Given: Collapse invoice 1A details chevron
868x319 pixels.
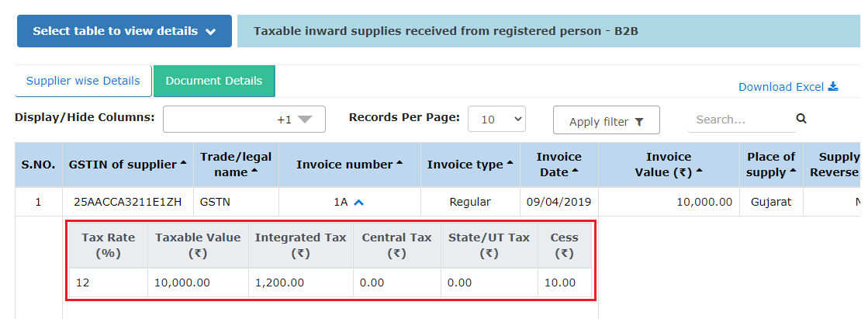Looking at the screenshot, I should [359, 202].
